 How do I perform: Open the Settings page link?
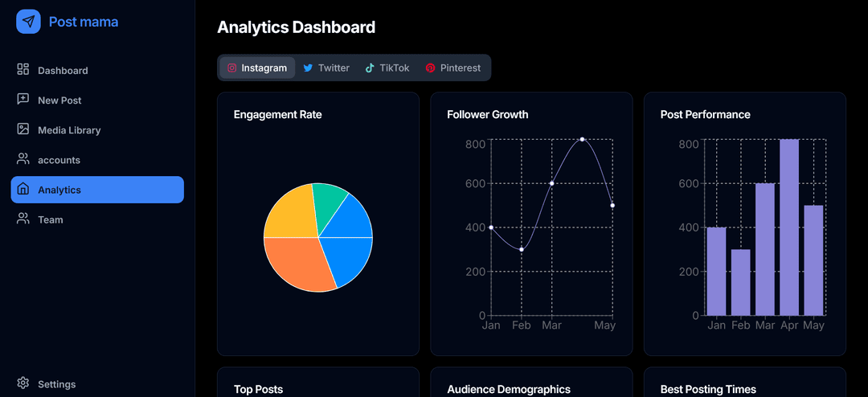[x=56, y=384]
